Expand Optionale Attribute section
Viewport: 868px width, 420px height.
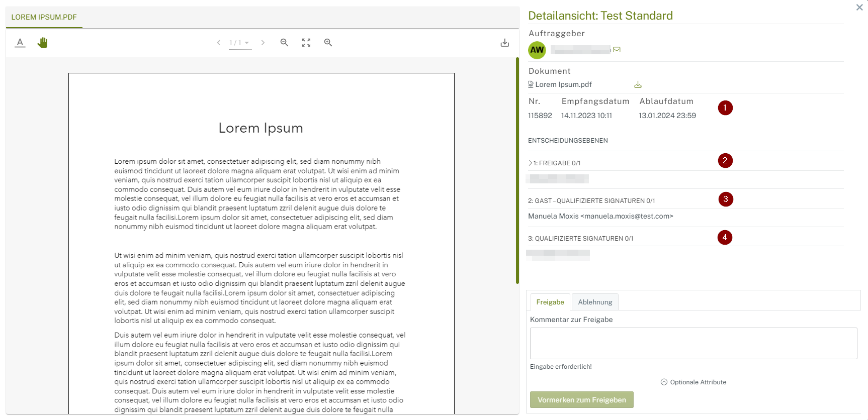693,382
